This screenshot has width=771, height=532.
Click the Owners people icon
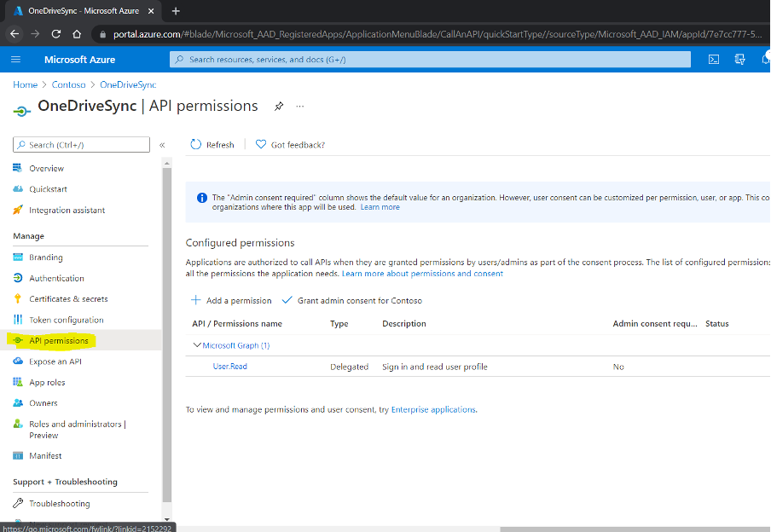click(x=18, y=402)
